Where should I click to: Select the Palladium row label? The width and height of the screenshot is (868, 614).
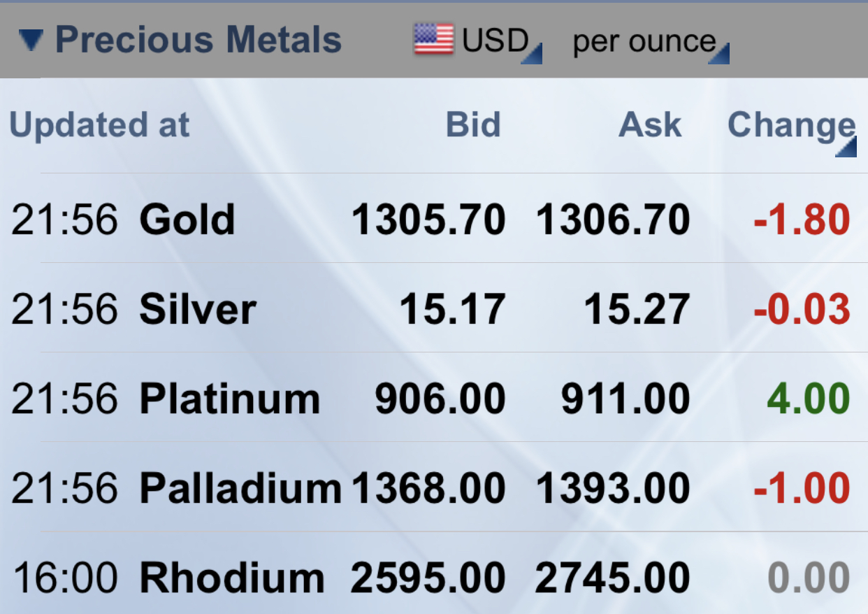(x=241, y=488)
